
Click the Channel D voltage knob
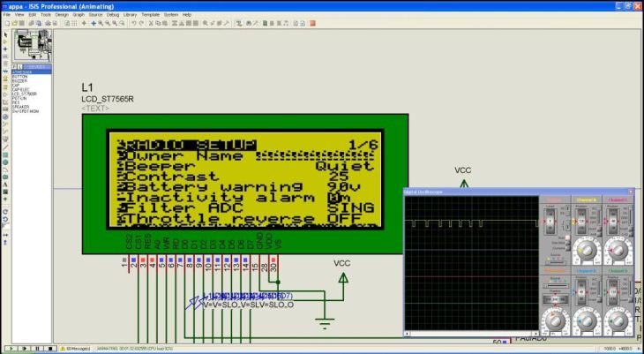[x=618, y=321]
